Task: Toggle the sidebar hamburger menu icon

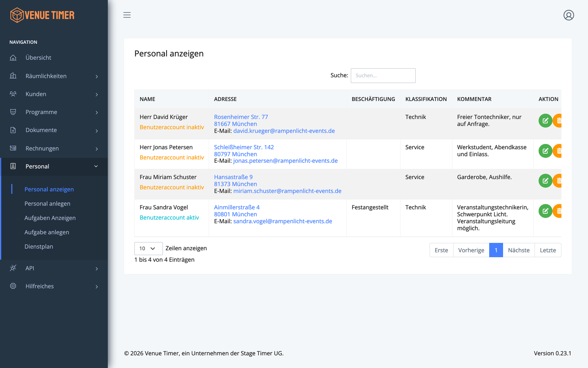Action: (x=127, y=15)
